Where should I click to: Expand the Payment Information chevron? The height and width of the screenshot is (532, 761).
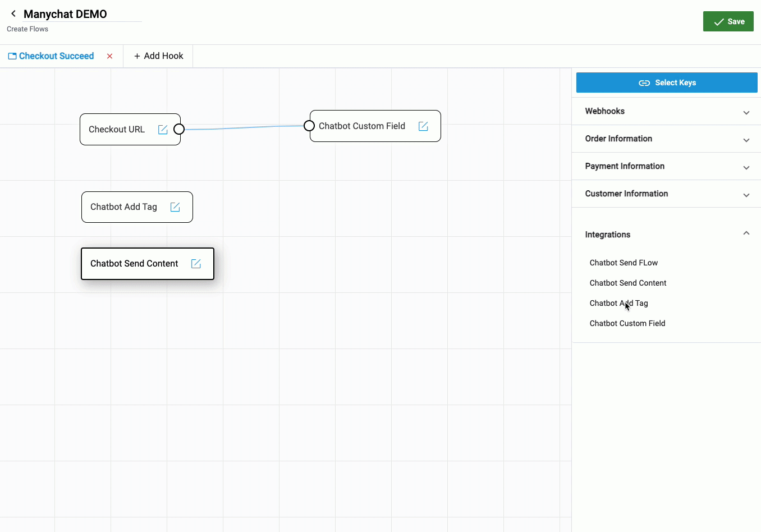(746, 167)
